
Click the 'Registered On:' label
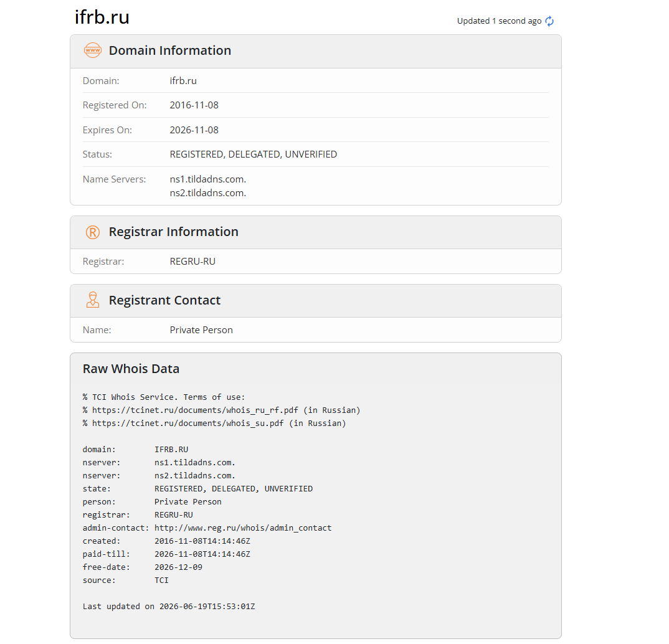click(115, 105)
